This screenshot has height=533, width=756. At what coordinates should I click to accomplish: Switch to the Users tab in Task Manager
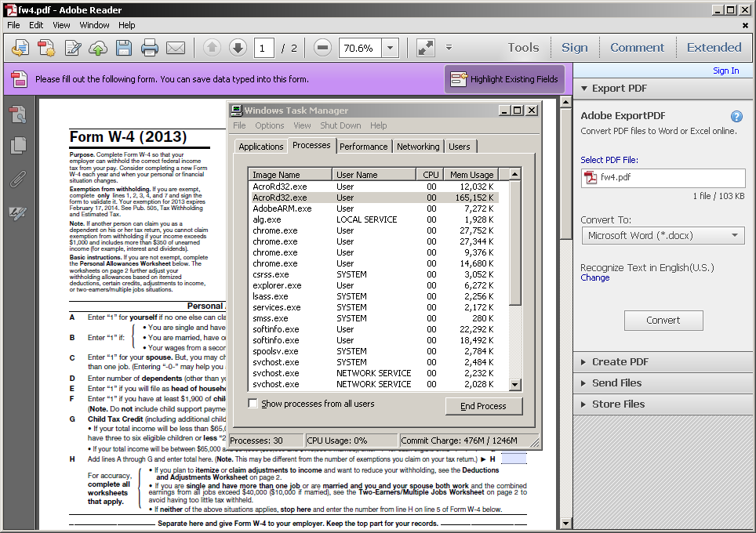click(x=460, y=147)
